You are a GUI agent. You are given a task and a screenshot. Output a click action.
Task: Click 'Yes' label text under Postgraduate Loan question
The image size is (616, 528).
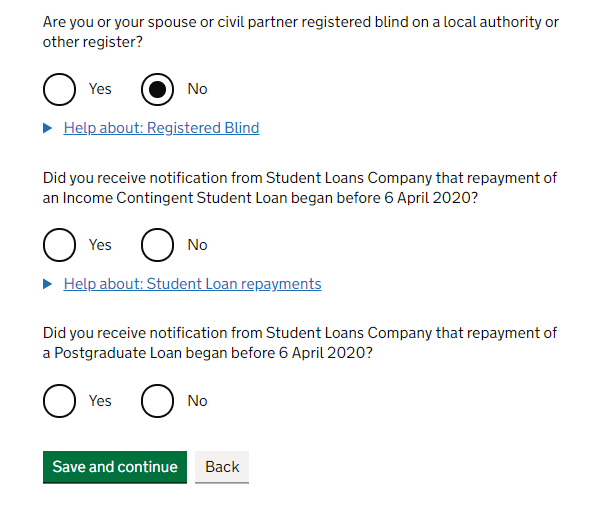click(100, 401)
